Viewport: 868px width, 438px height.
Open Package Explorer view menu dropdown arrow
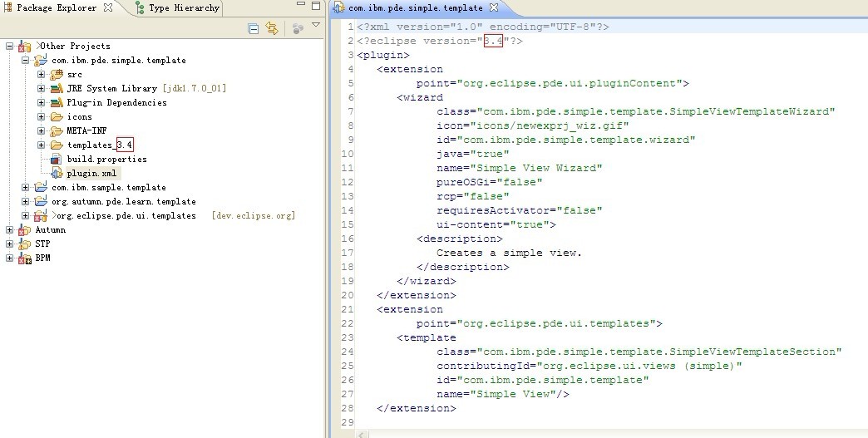click(316, 24)
